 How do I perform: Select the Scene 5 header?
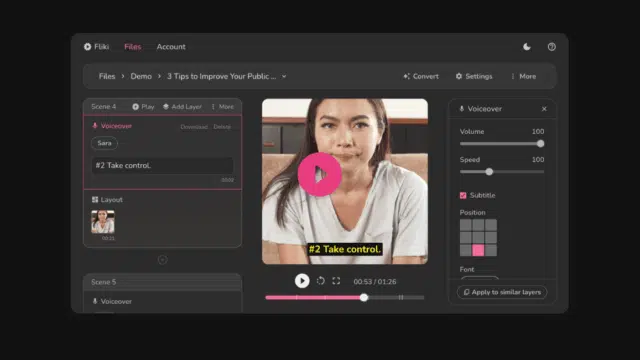[162, 282]
